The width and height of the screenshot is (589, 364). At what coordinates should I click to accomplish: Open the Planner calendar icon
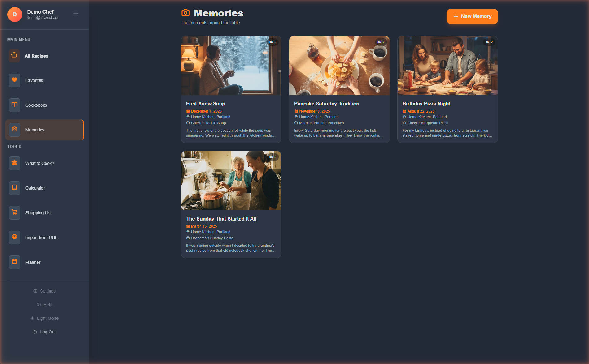pos(14,262)
